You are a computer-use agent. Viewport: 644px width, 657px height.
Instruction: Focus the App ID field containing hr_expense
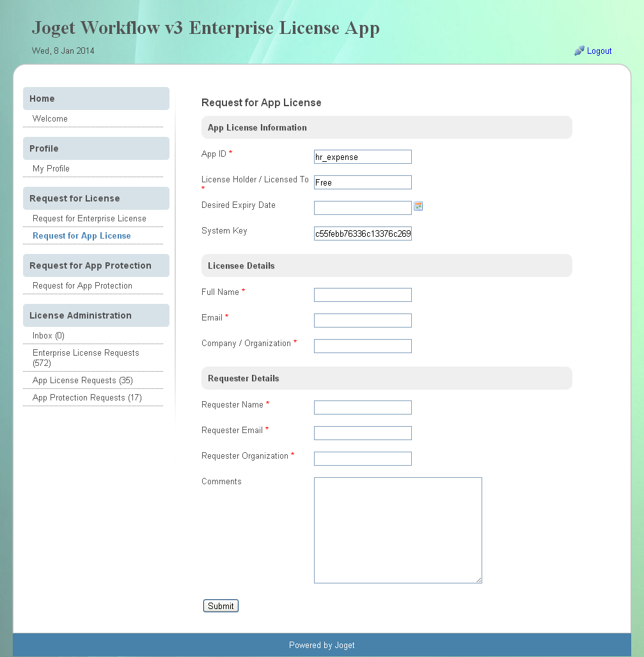click(x=363, y=157)
